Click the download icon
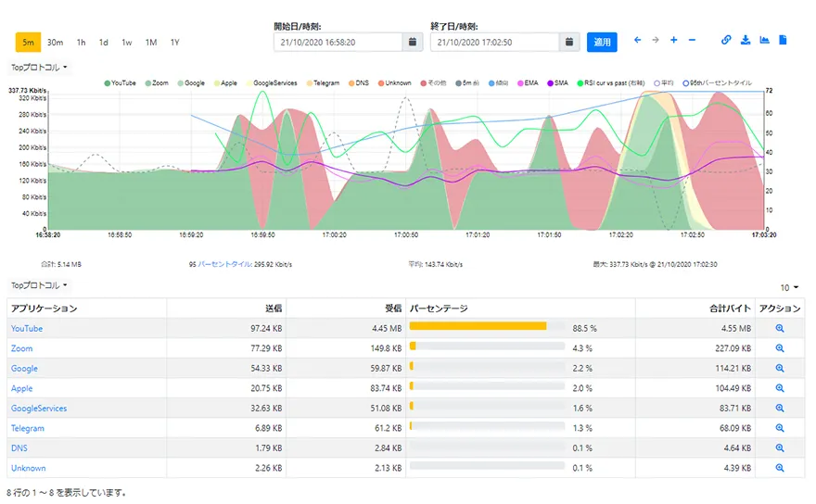The image size is (816, 504). (x=746, y=40)
